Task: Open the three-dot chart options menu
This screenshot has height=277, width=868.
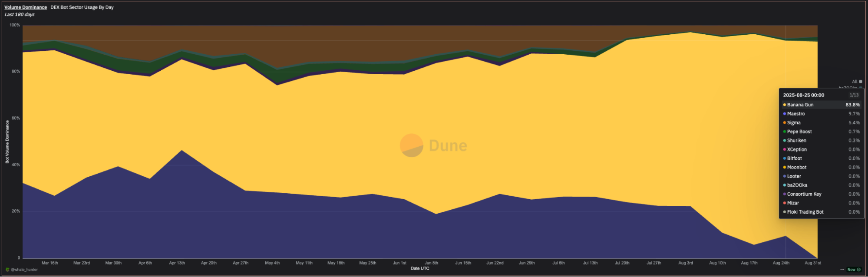Action: [842, 270]
